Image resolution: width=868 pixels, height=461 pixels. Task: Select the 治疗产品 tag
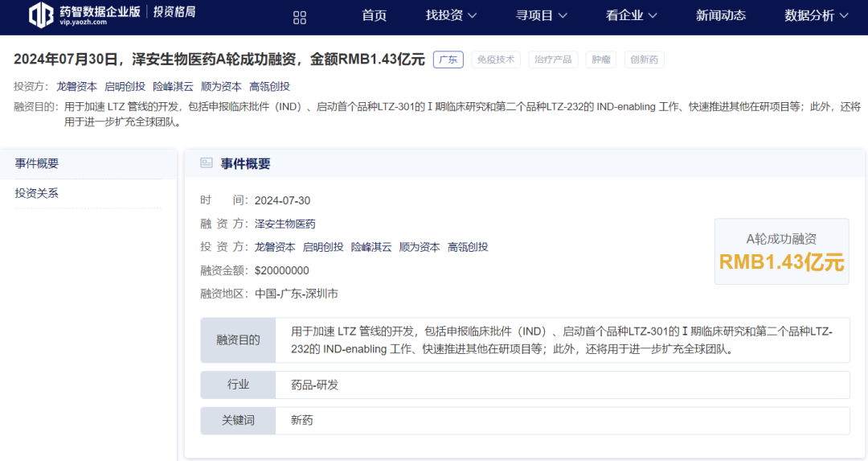(553, 60)
